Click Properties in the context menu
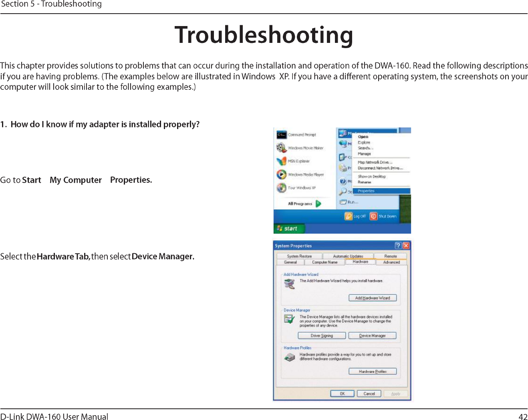The width and height of the screenshot is (528, 420). pyautogui.click(x=381, y=191)
